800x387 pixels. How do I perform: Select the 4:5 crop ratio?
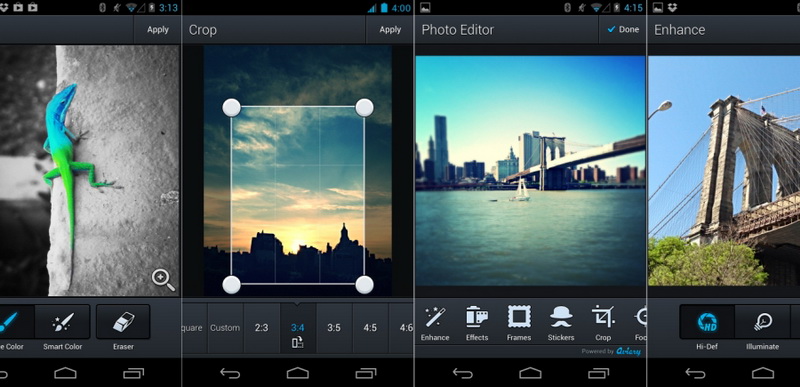click(x=370, y=328)
